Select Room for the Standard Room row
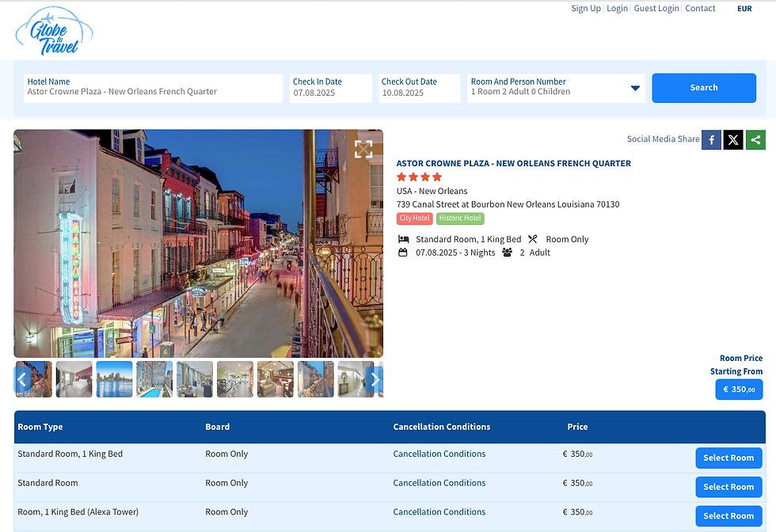 (x=728, y=487)
